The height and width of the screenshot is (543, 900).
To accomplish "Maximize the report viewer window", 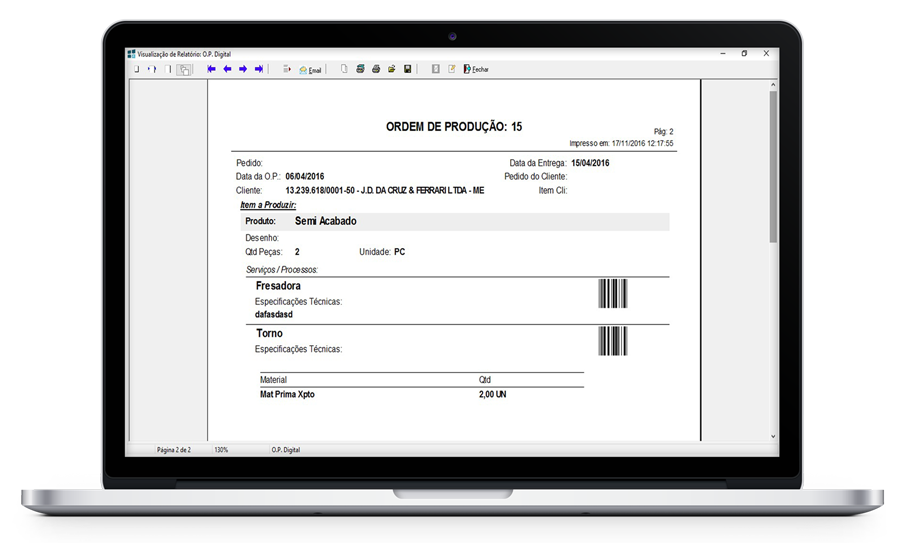I will (x=744, y=53).
